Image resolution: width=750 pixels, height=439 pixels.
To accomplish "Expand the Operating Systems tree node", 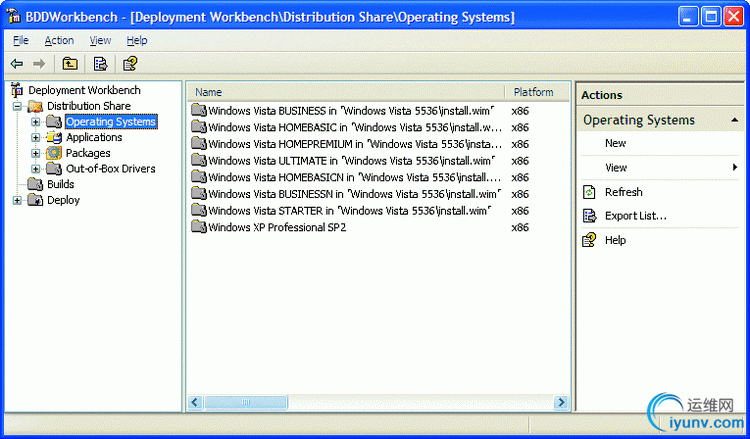I will coord(35,121).
